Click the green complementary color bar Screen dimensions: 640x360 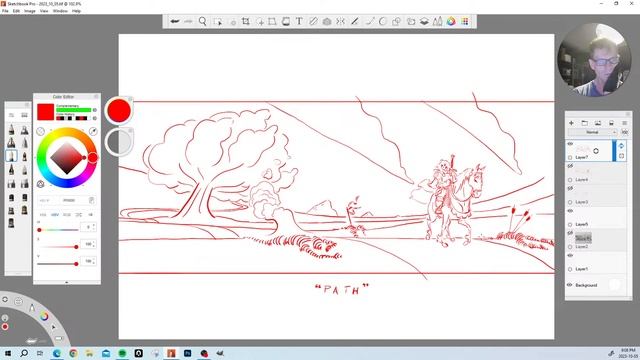point(73,110)
